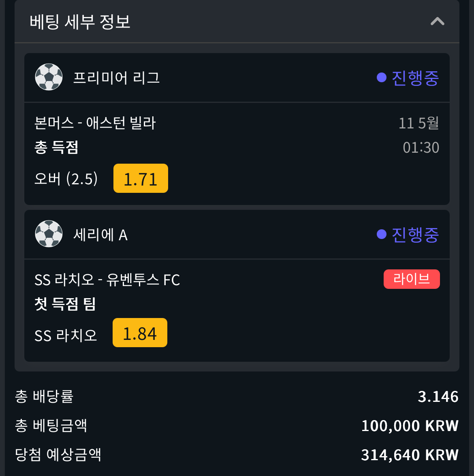Click the 진행중 status of 프리미어 리그
The height and width of the screenshot is (476, 474).
(415, 78)
